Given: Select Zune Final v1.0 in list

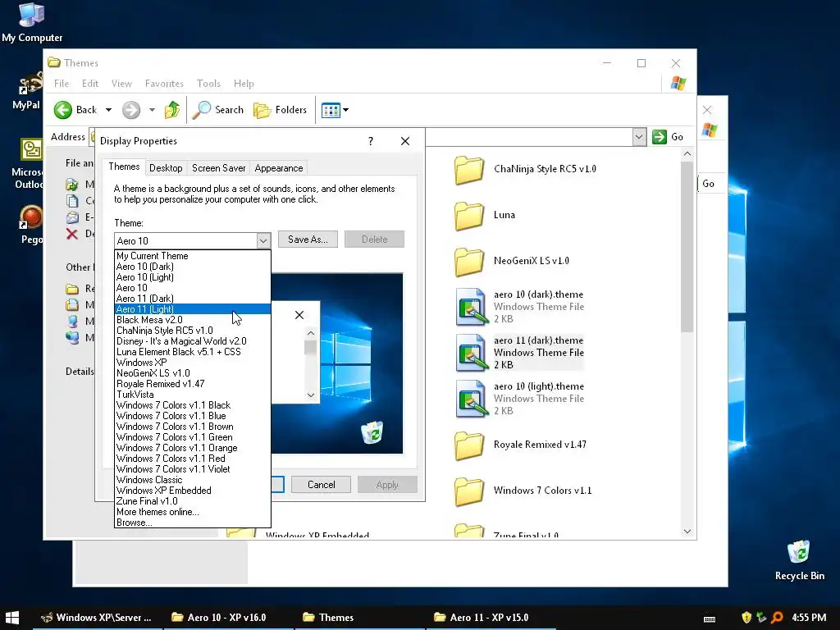Looking at the screenshot, I should (x=192, y=501).
